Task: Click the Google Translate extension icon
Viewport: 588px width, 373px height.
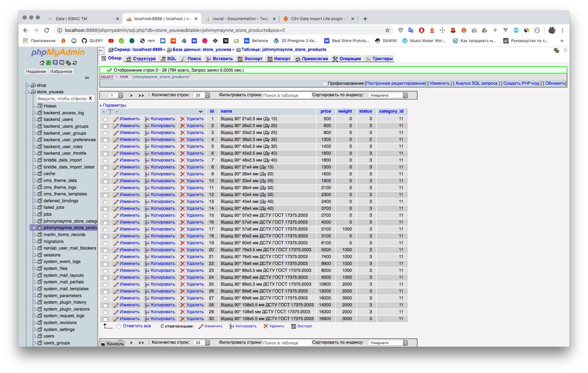Action: coord(411,30)
